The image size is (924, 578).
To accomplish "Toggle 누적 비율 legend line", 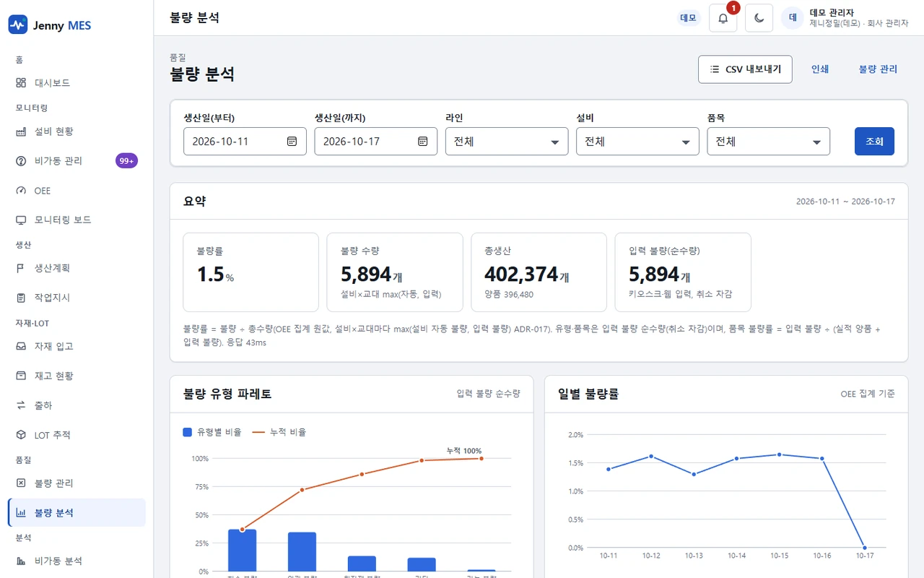I will [x=259, y=432].
